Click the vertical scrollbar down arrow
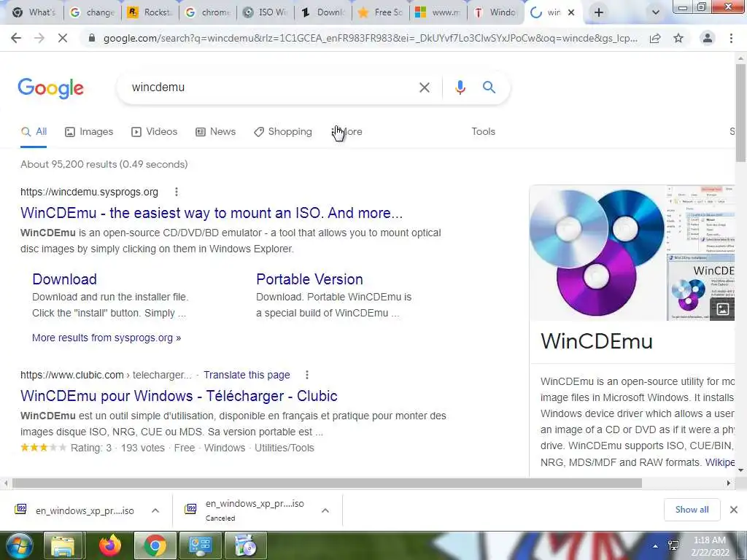The width and height of the screenshot is (747, 560). pyautogui.click(x=740, y=470)
